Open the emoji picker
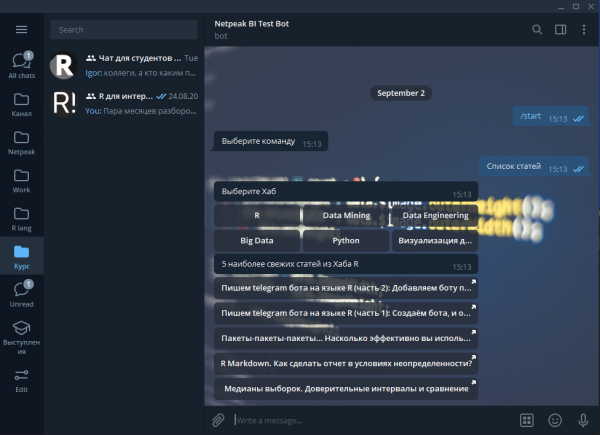 [x=555, y=419]
